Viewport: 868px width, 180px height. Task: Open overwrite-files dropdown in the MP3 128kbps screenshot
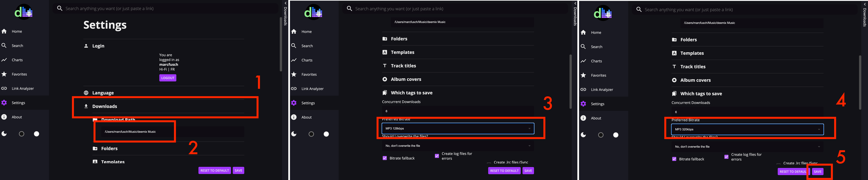(x=458, y=146)
